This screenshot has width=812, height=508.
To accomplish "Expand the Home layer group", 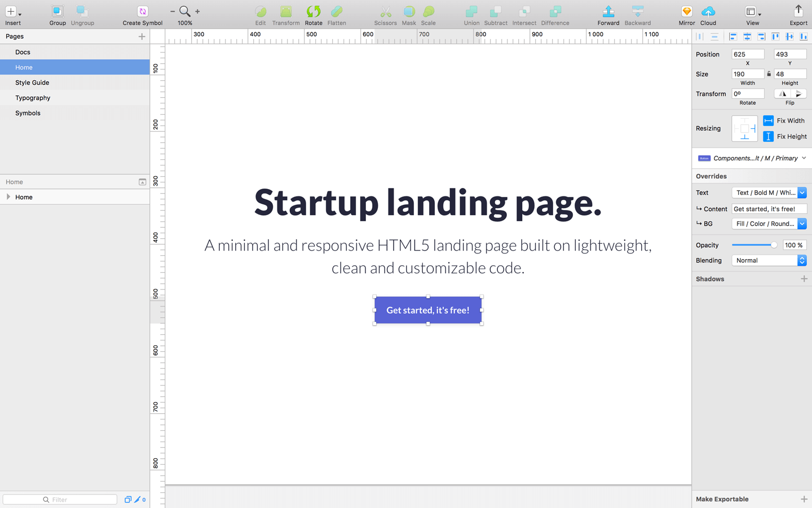I will point(8,197).
